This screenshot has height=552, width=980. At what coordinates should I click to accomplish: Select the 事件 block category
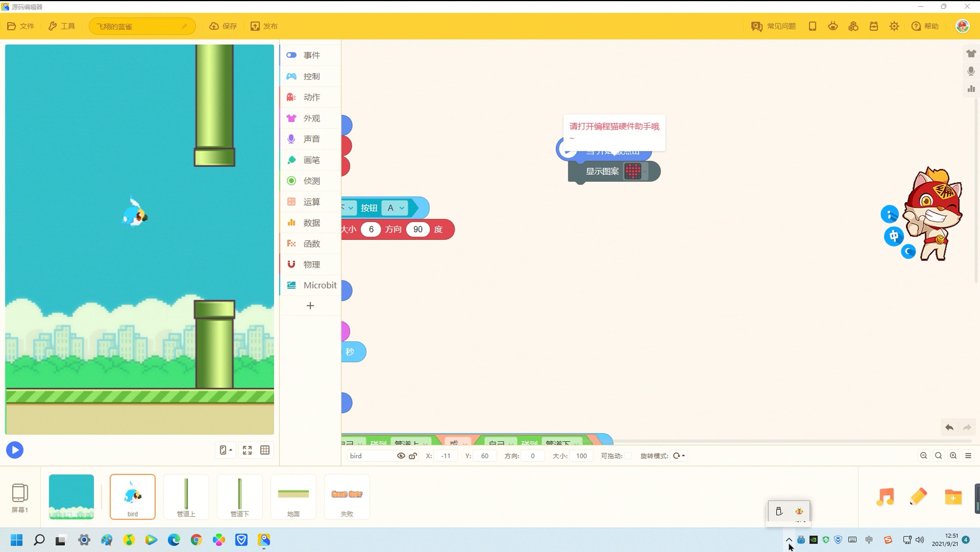click(x=310, y=55)
